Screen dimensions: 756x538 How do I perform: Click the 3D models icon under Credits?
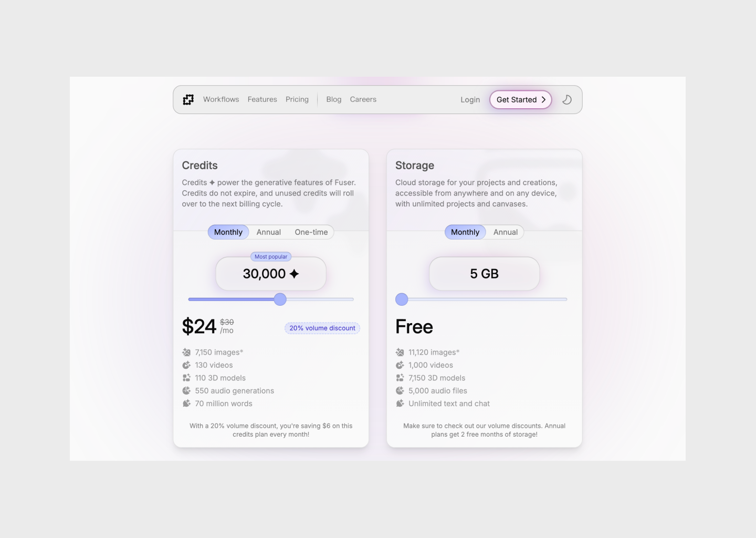click(186, 378)
